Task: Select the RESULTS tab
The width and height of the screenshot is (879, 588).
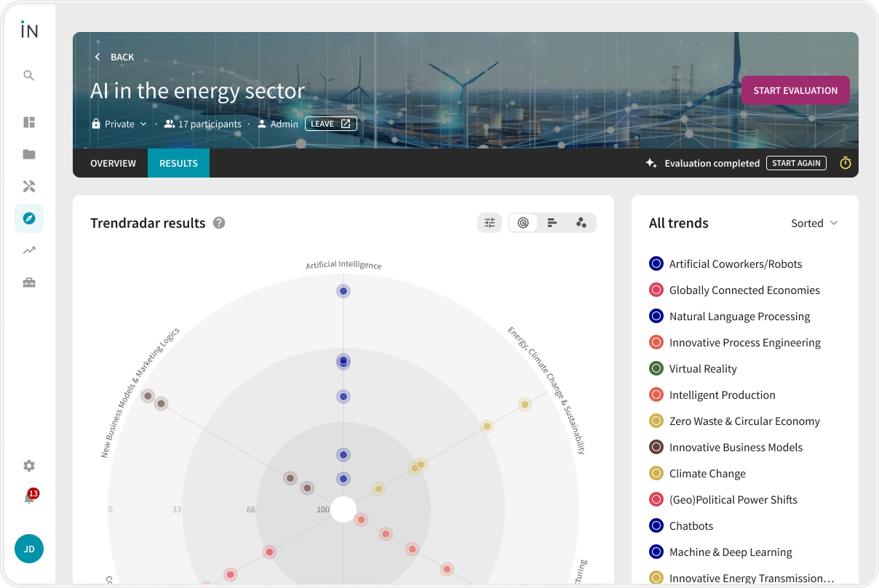Action: pyautogui.click(x=178, y=163)
